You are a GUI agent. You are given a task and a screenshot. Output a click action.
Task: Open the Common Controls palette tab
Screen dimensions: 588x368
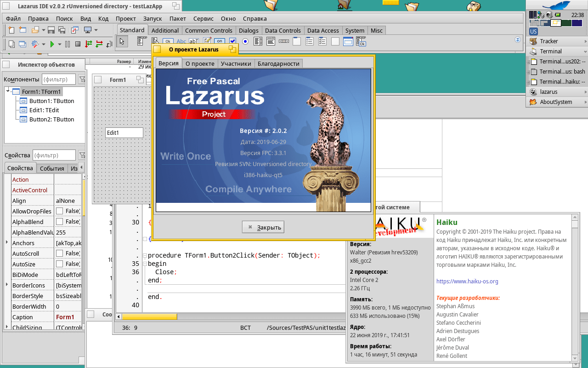pos(209,30)
